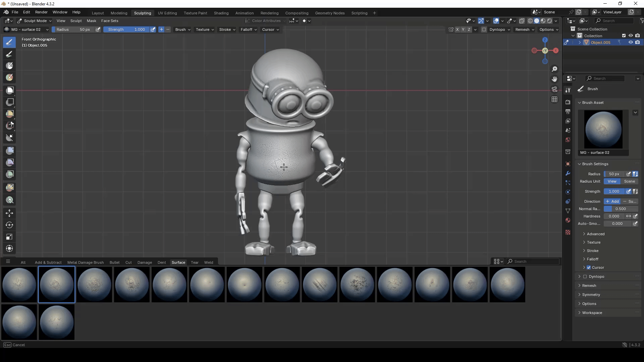Image resolution: width=644 pixels, height=362 pixels.
Task: Open Options popover in header
Action: (549, 29)
